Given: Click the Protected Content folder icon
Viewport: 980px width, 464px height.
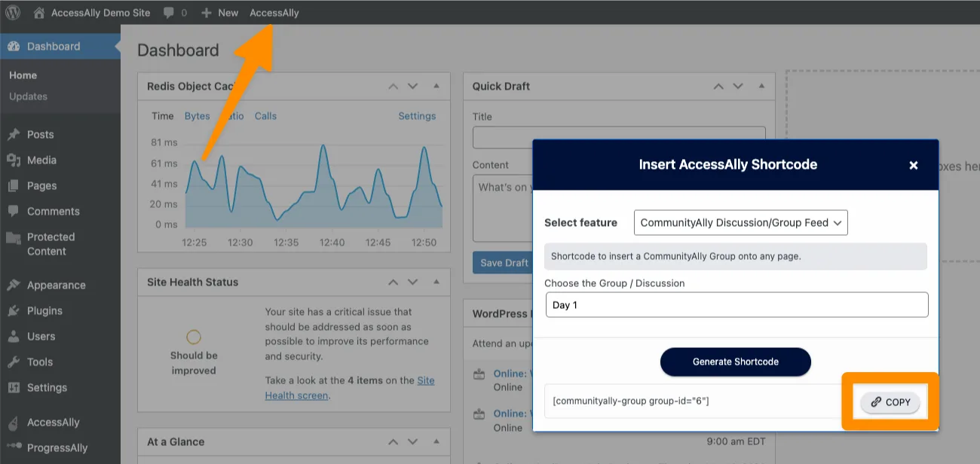Looking at the screenshot, I should (x=14, y=238).
